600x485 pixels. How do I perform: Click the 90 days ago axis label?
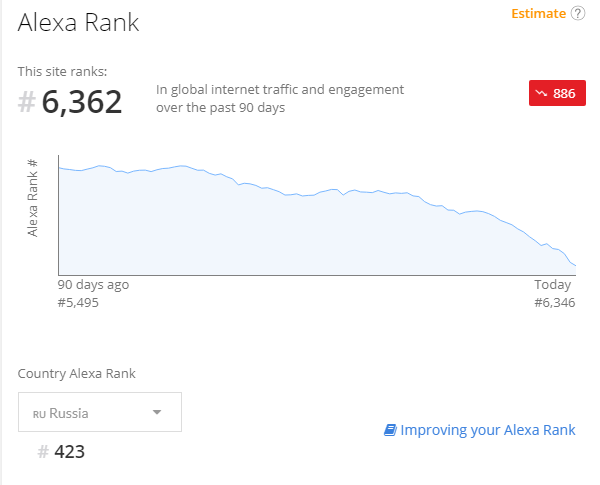click(93, 284)
